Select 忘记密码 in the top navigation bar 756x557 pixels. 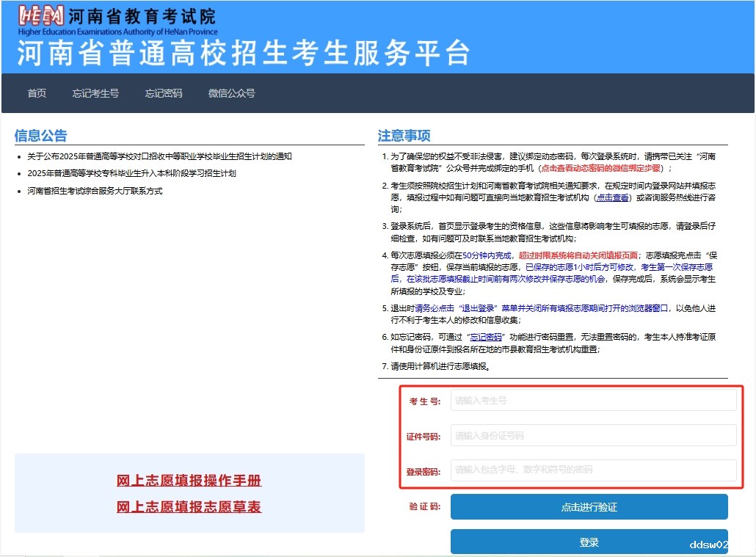point(163,93)
